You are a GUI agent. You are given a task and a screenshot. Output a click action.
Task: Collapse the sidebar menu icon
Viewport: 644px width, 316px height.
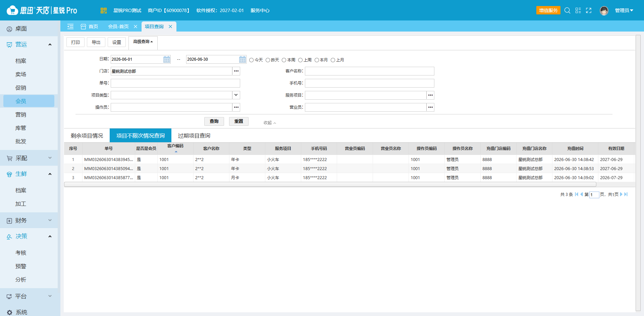pos(70,27)
